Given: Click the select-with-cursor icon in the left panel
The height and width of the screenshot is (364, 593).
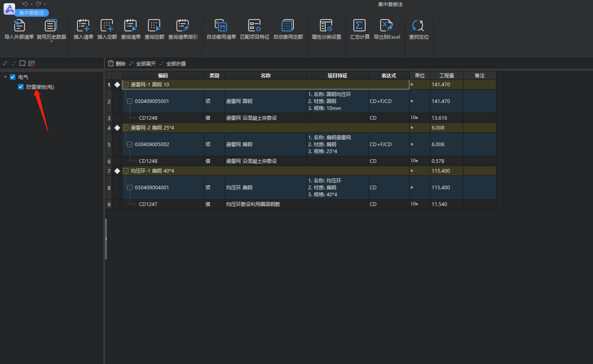Looking at the screenshot, I should pos(22,64).
